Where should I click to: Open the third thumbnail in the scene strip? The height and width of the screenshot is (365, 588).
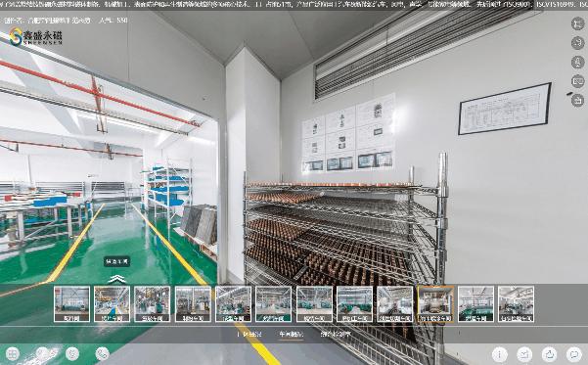pyautogui.click(x=153, y=304)
